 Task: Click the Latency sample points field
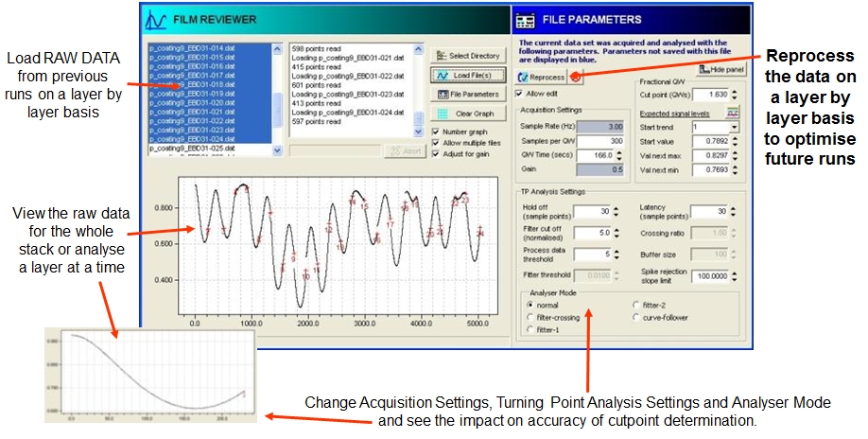tap(710, 212)
